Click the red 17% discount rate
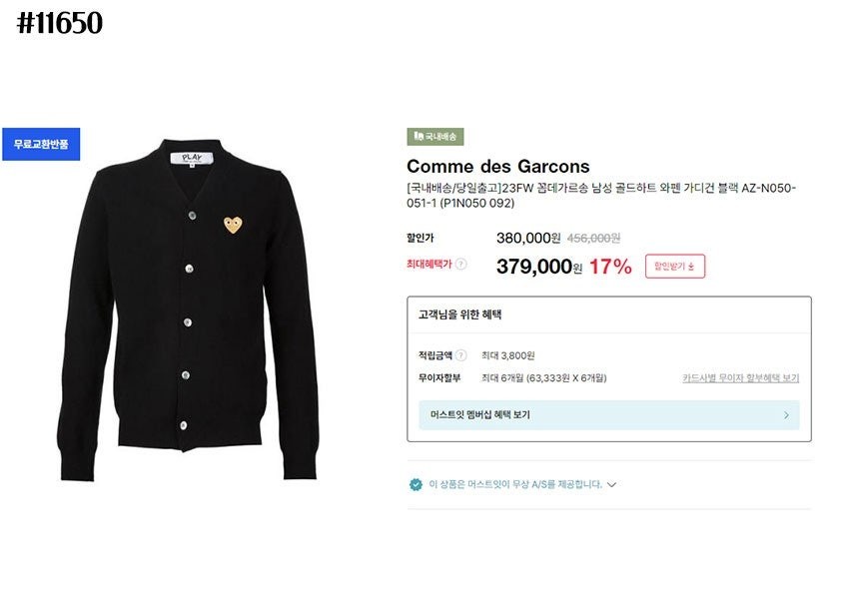 (610, 267)
